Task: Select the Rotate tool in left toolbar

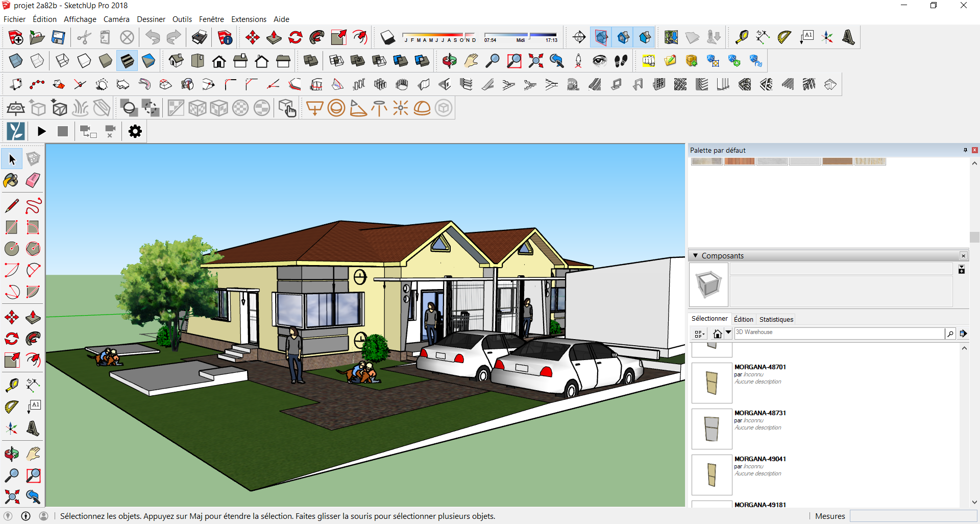Action: (12, 339)
